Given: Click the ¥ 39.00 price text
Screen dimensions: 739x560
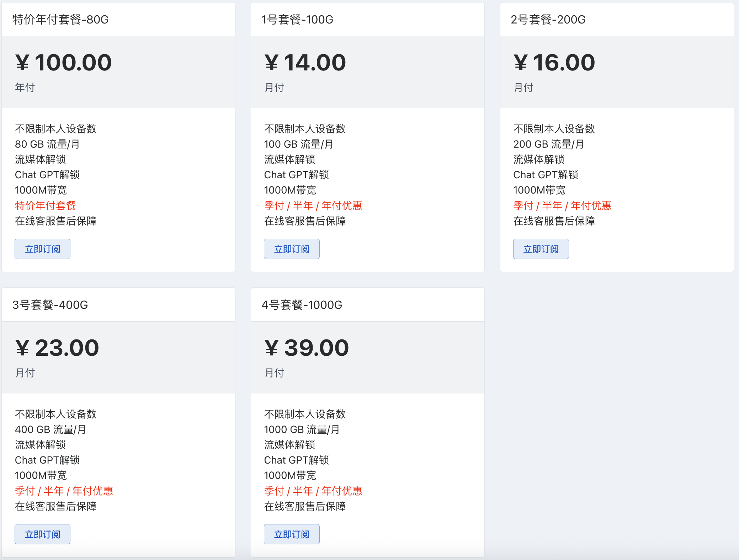Looking at the screenshot, I should click(x=307, y=348).
